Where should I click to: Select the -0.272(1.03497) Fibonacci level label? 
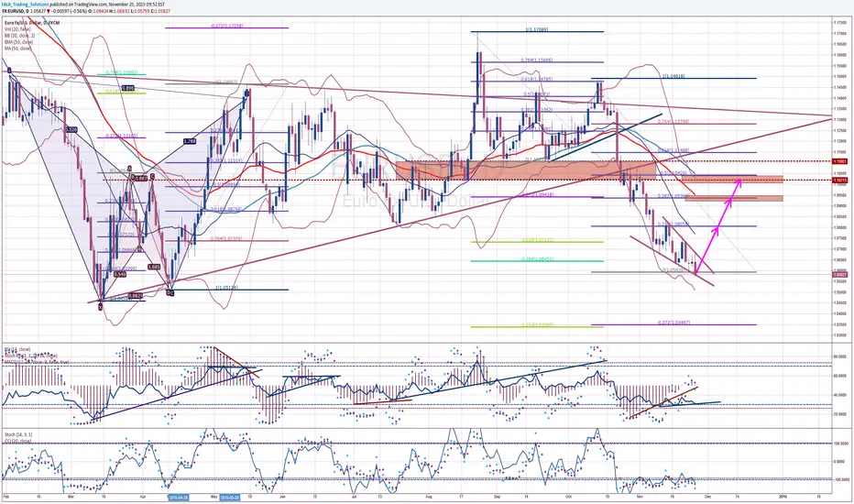point(673,323)
